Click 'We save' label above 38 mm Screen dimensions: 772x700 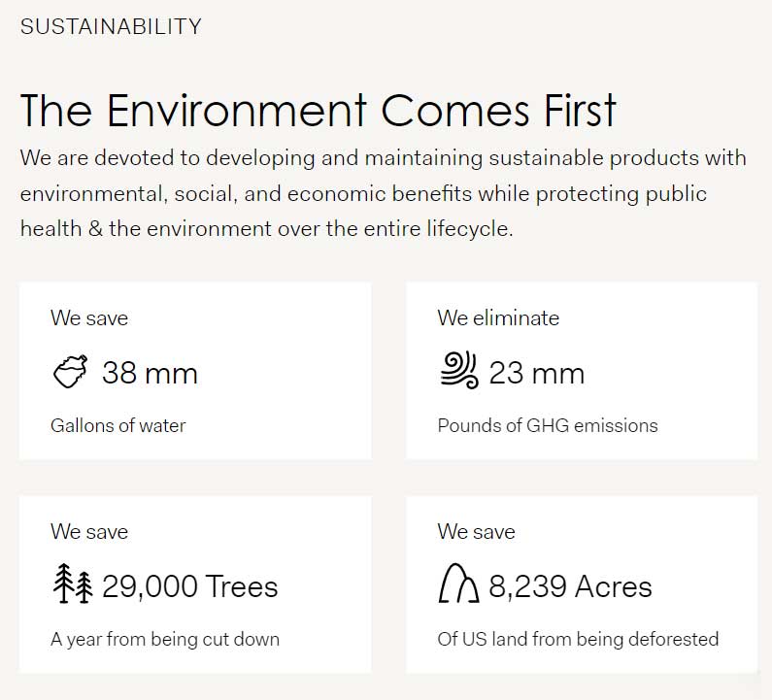tap(89, 317)
